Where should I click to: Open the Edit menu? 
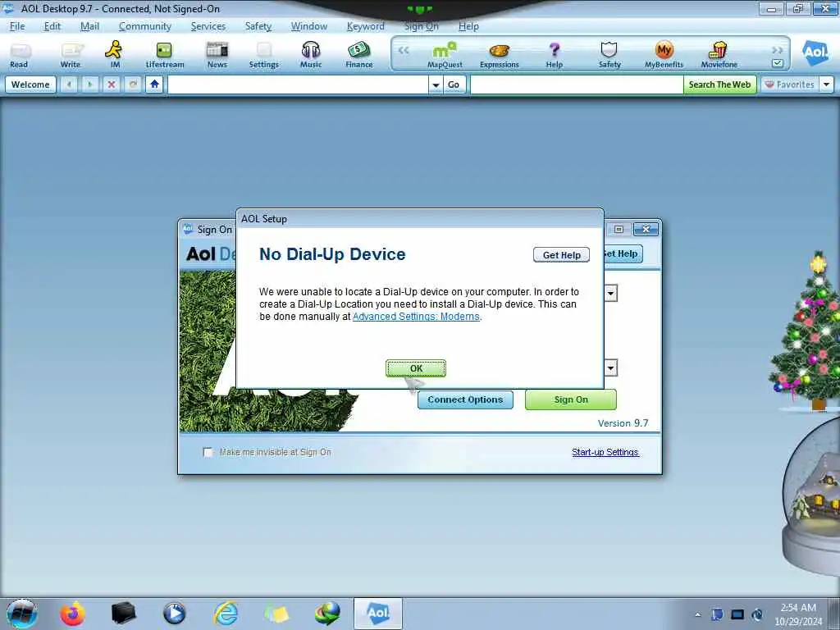(52, 25)
